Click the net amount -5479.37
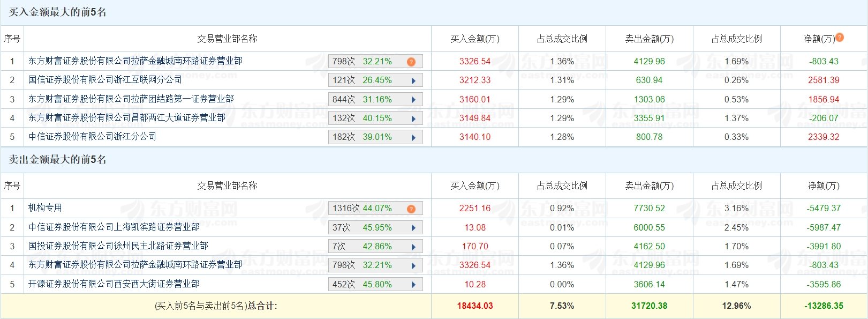 click(824, 209)
